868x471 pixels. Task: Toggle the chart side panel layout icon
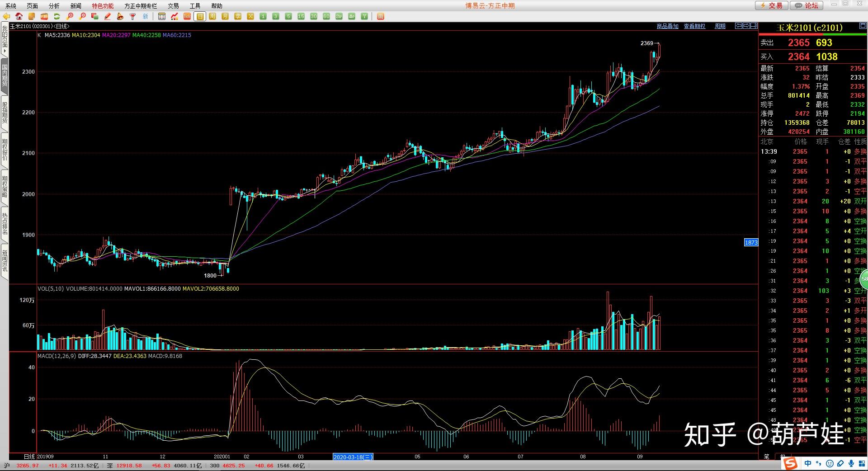coord(754,26)
